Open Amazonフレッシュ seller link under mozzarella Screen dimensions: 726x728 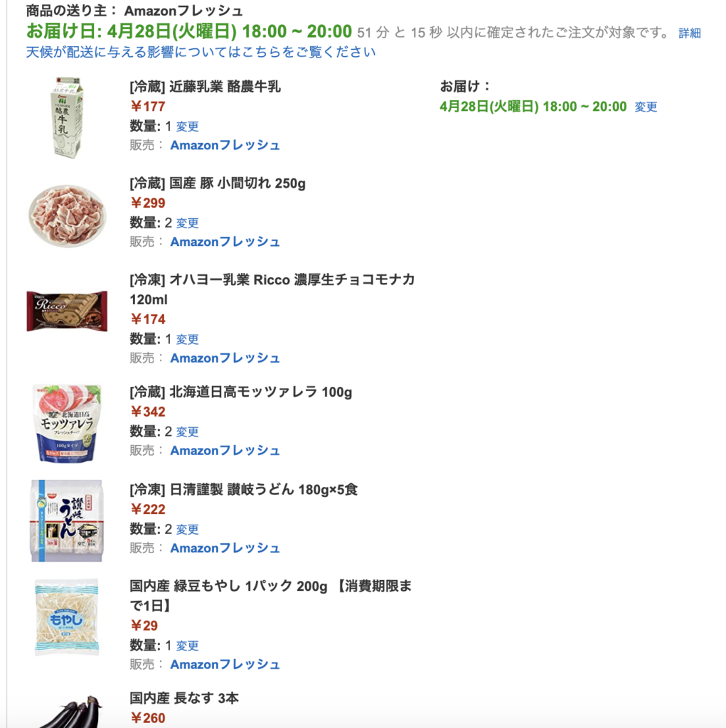(225, 451)
